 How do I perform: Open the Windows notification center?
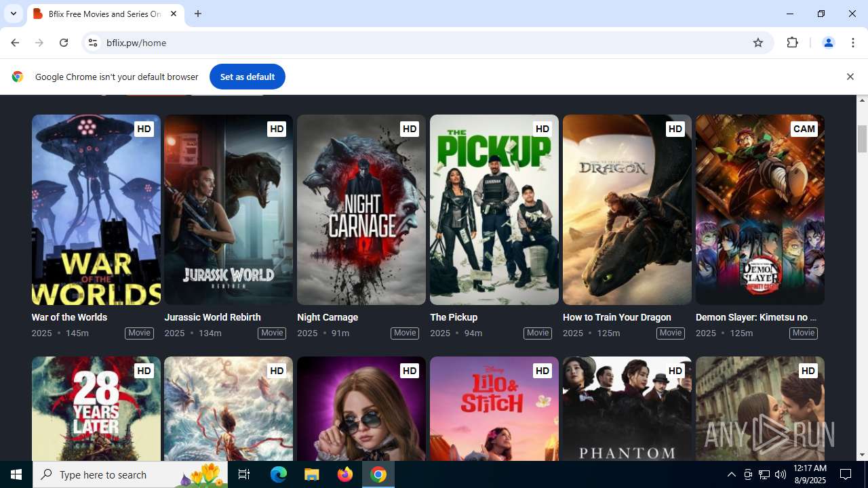846,474
